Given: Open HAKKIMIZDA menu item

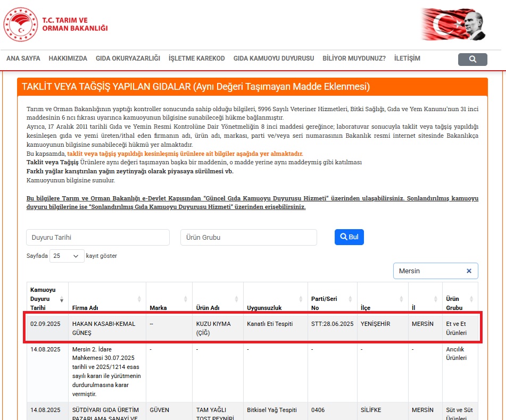Looking at the screenshot, I should tap(68, 58).
